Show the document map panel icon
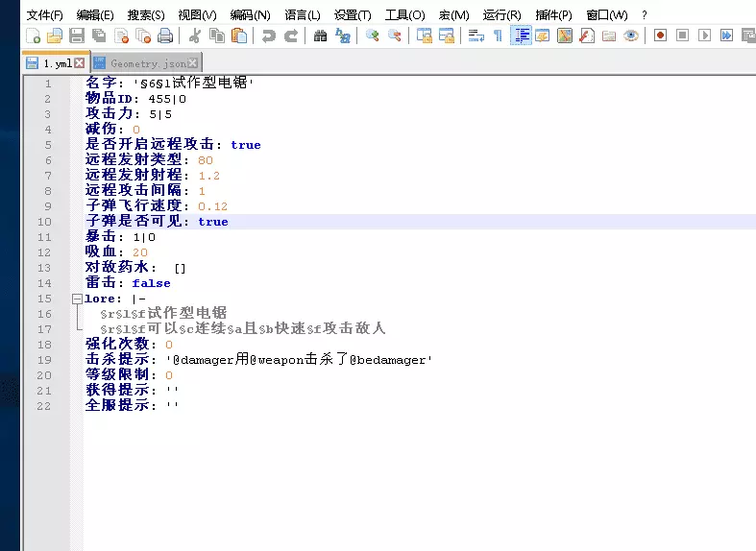 [x=565, y=36]
